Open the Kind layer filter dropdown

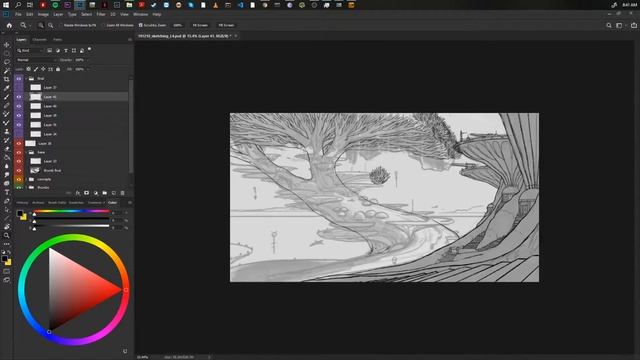tap(29, 51)
